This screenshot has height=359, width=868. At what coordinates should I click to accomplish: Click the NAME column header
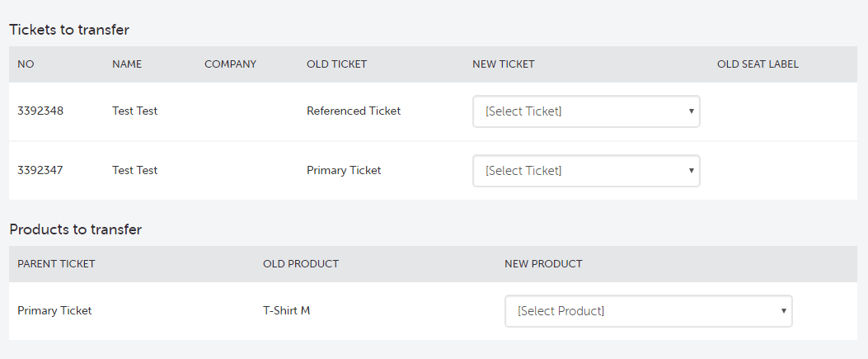[x=127, y=64]
